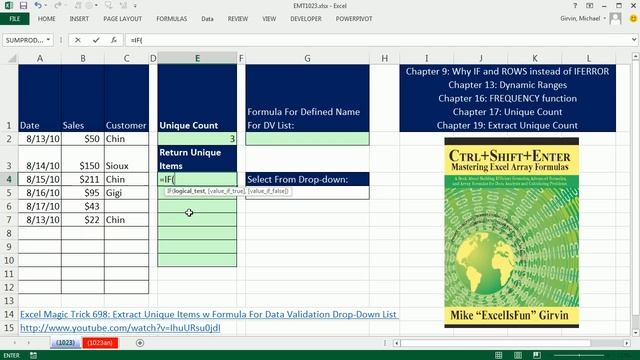Image resolution: width=640 pixels, height=360 pixels.
Task: Switch to Page Break Preview icon
Action: click(x=537, y=356)
